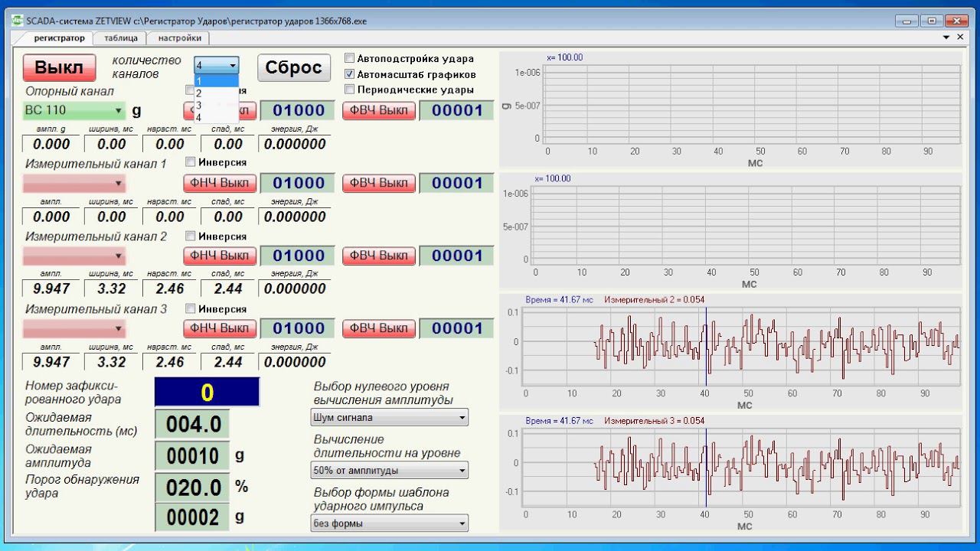Viewport: 980px width, 551px height.
Task: Toggle Инверсия for Измерительный канал 3
Action: pyautogui.click(x=191, y=308)
